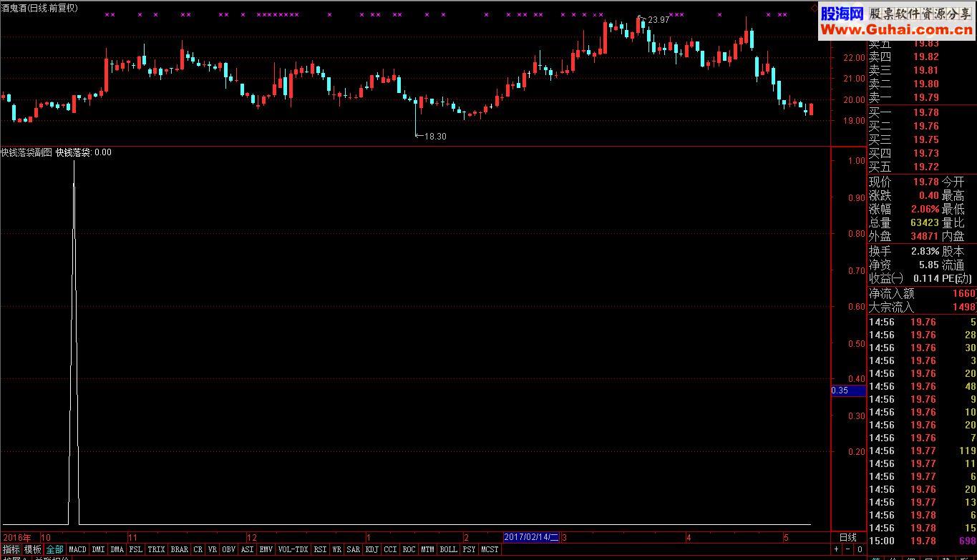Click the 大宗流入 row
Image resolution: width=977 pixels, height=560 pixels.
click(x=922, y=307)
